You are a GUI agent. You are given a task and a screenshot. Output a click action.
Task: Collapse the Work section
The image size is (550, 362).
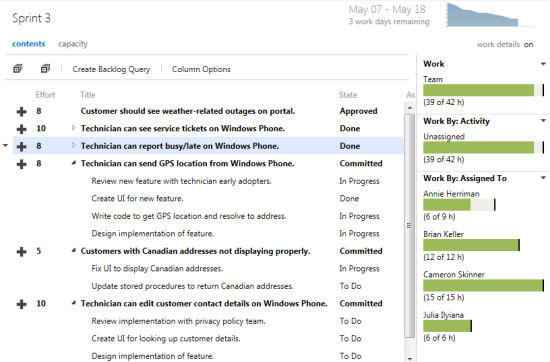(x=543, y=64)
